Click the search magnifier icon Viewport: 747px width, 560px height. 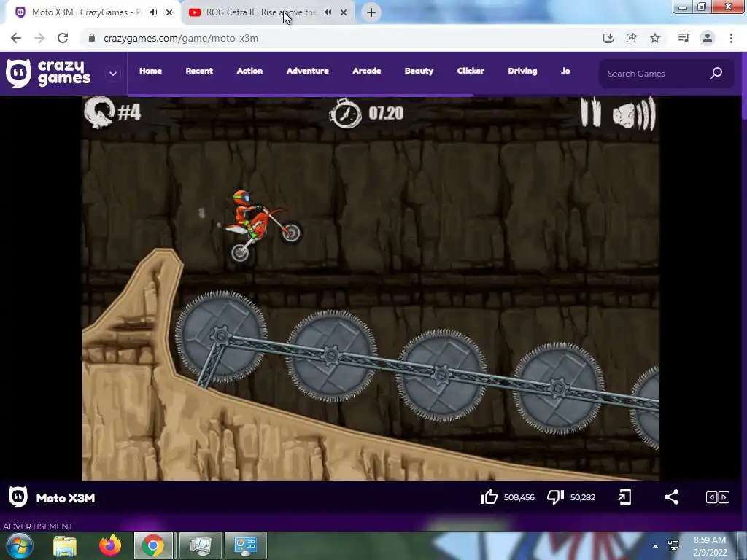(x=716, y=73)
